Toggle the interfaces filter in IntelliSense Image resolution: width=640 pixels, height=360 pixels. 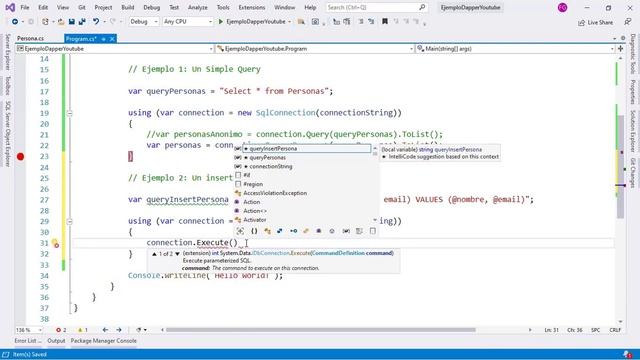(x=293, y=231)
